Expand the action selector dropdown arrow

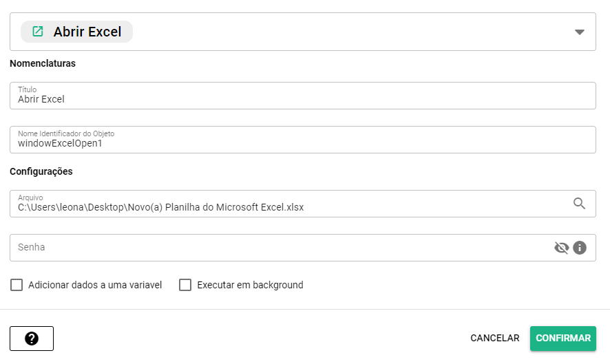[x=580, y=32]
